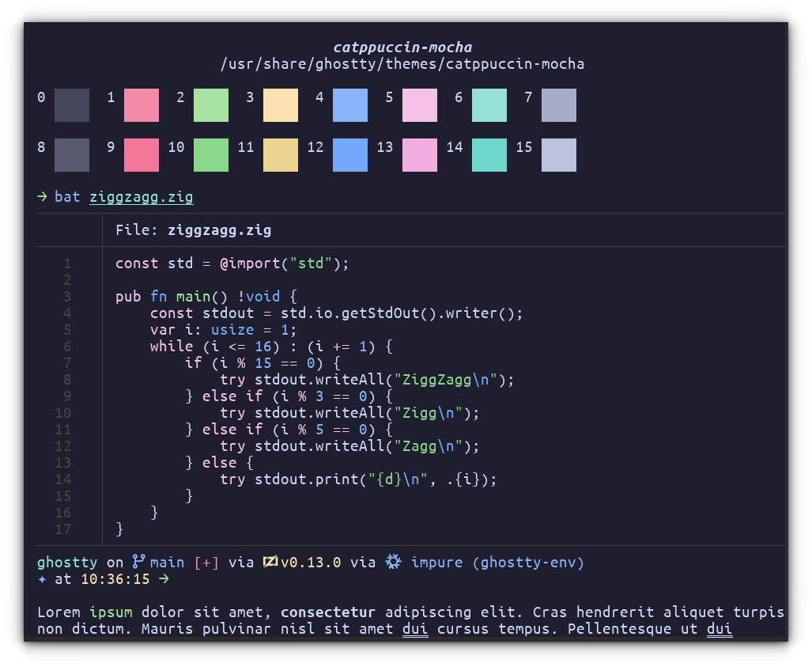The height and width of the screenshot is (667, 812).
Task: Click the dark gray swatch numbered 0
Action: [71, 105]
